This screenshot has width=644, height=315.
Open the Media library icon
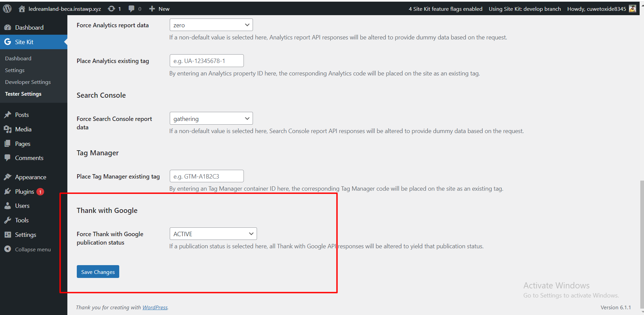[8, 129]
